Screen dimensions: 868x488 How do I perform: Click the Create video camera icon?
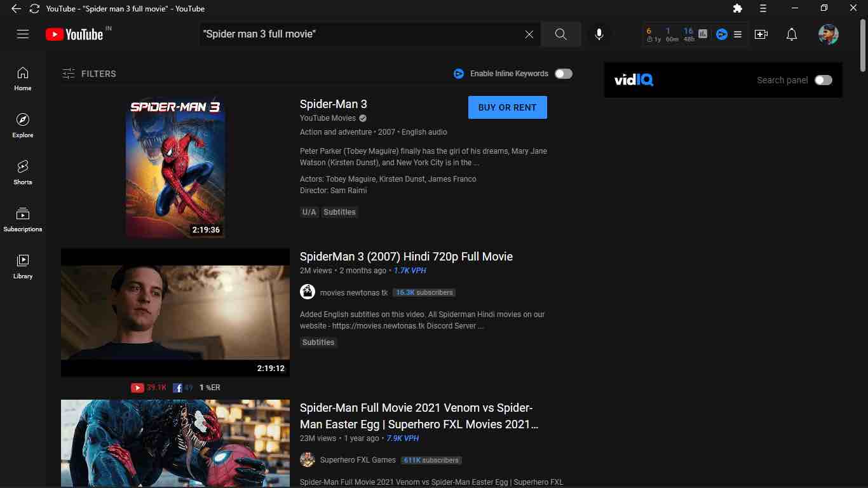(761, 34)
